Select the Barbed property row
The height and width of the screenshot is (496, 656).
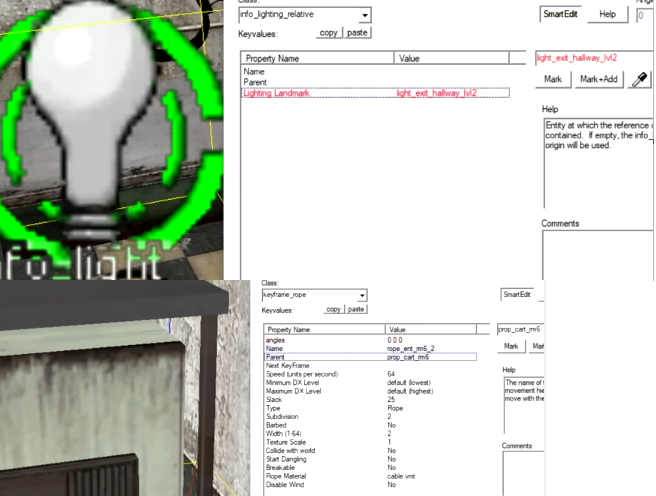[370, 425]
